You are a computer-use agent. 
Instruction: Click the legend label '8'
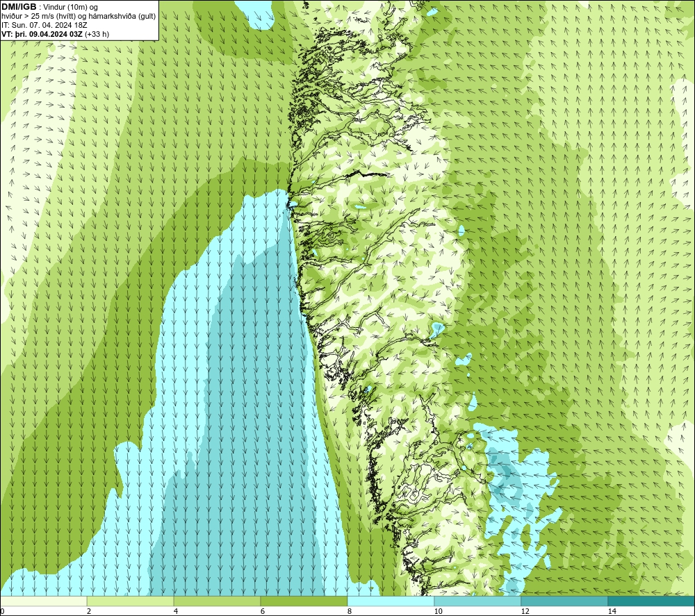pyautogui.click(x=350, y=611)
